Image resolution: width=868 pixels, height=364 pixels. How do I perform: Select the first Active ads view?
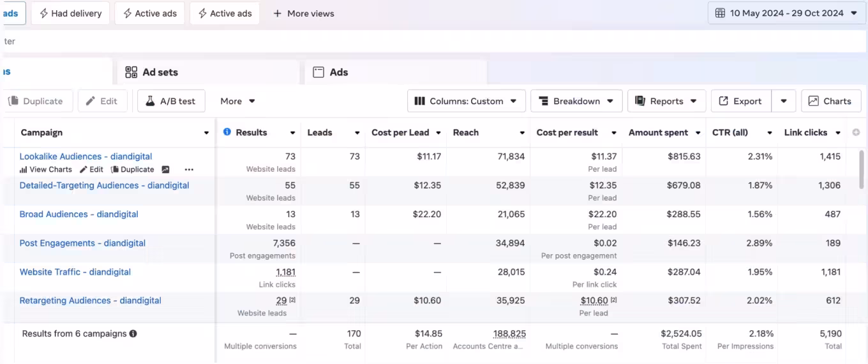(150, 13)
